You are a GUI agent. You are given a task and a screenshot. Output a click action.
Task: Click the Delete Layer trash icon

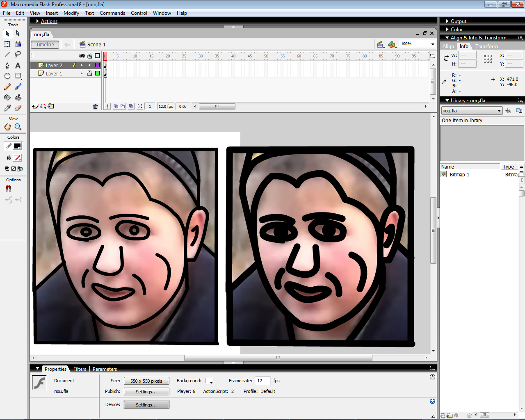tap(95, 107)
